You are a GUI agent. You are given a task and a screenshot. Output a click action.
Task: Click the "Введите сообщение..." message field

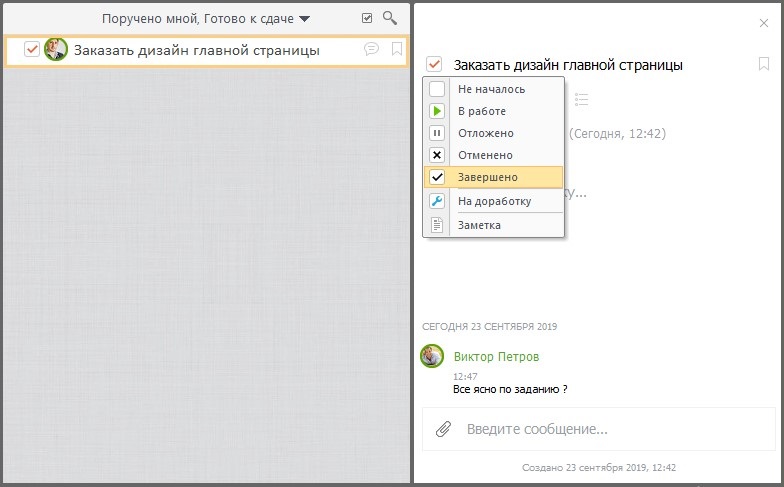(598, 429)
